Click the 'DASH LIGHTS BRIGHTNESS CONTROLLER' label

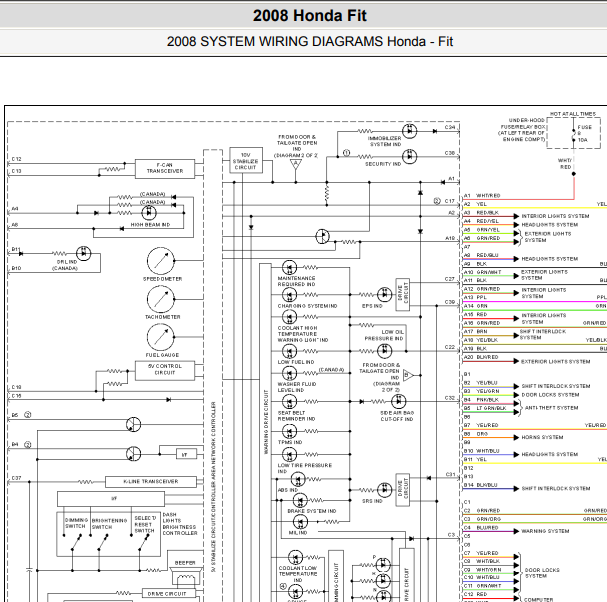coord(180,524)
